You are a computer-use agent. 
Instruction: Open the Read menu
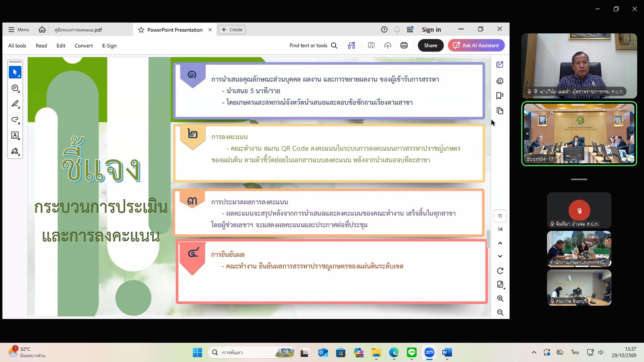41,46
